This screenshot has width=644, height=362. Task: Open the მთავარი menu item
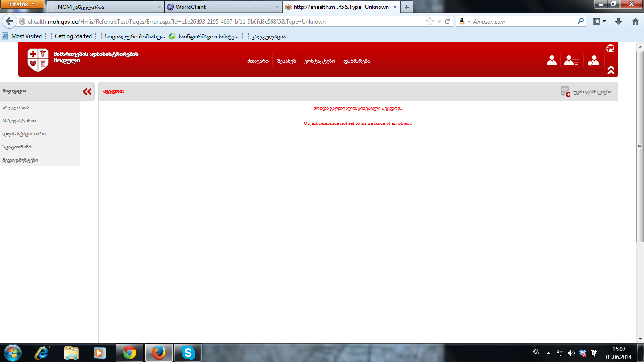coord(258,61)
